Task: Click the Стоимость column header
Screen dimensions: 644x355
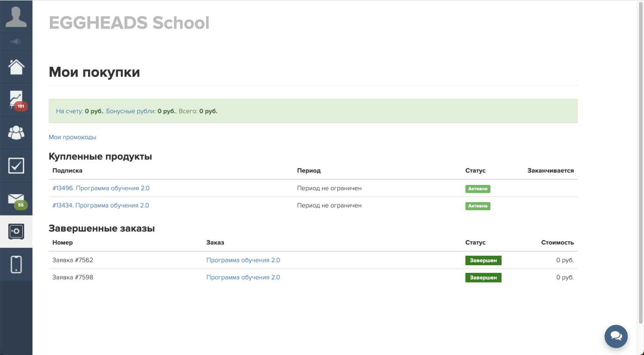Action: click(557, 242)
